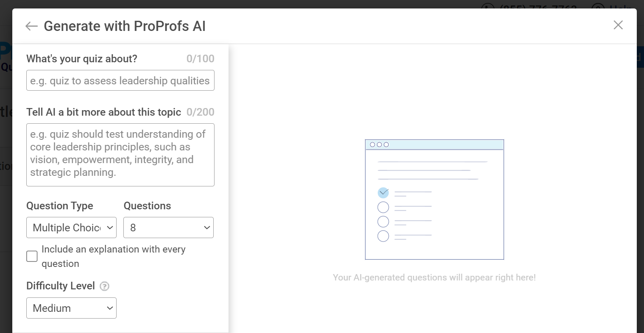Open the Difficulty Level dropdown set to Medium
The height and width of the screenshot is (333, 644).
coord(71,308)
